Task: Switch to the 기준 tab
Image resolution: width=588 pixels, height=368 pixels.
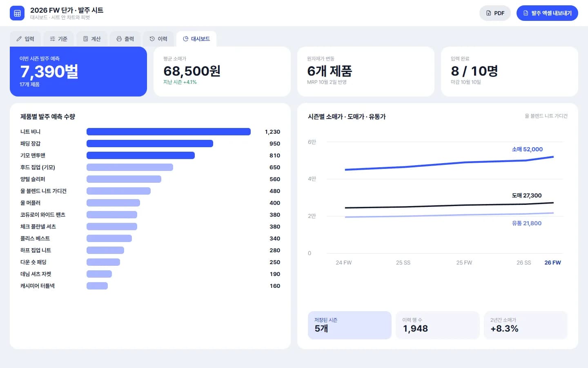Action: click(x=58, y=39)
